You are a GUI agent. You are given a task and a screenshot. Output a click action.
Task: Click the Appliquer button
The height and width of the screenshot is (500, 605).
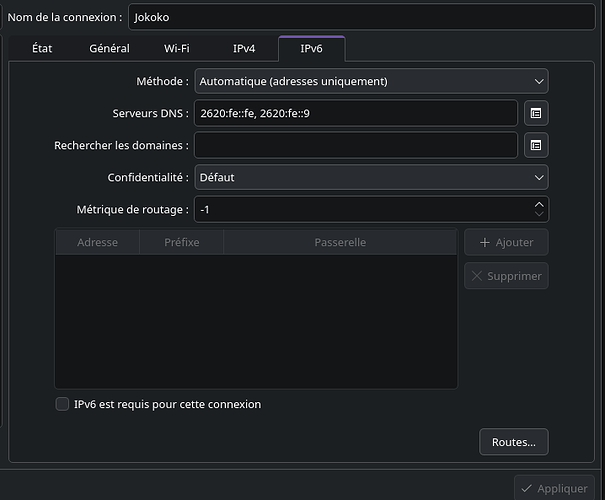pyautogui.click(x=554, y=488)
